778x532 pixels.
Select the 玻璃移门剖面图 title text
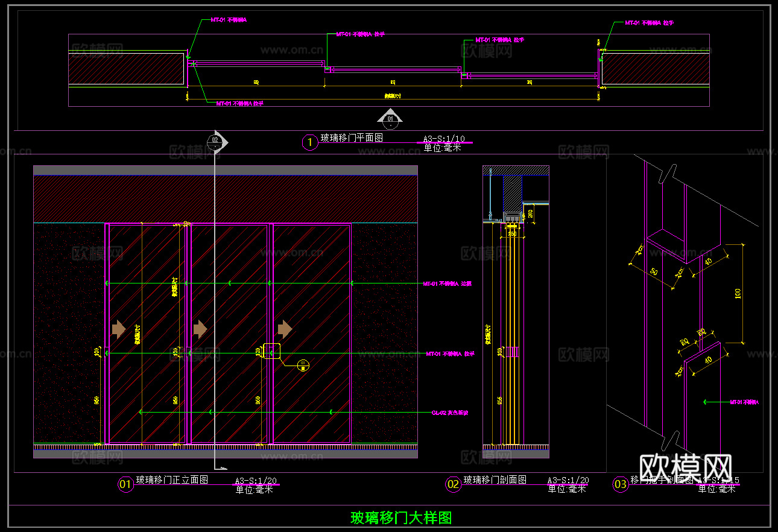495,480
